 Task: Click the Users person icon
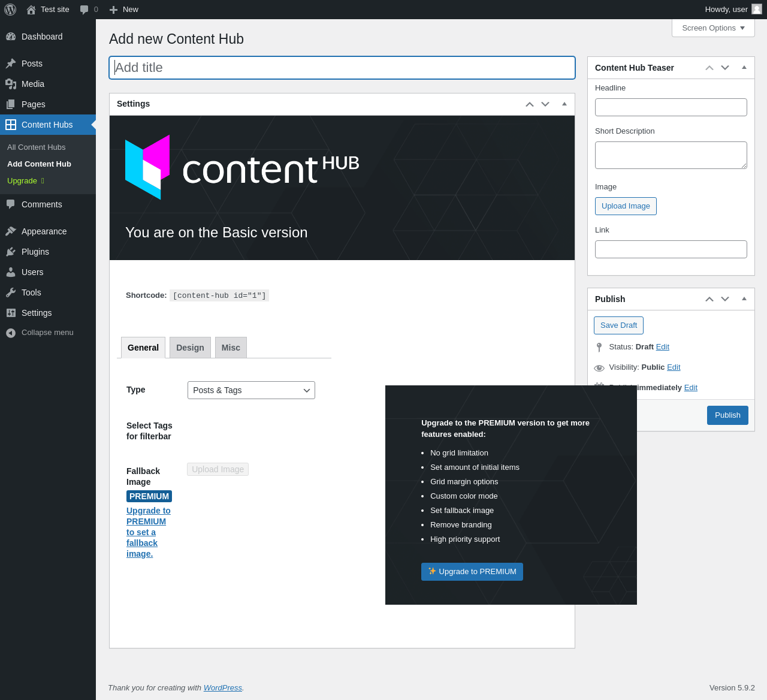(11, 272)
